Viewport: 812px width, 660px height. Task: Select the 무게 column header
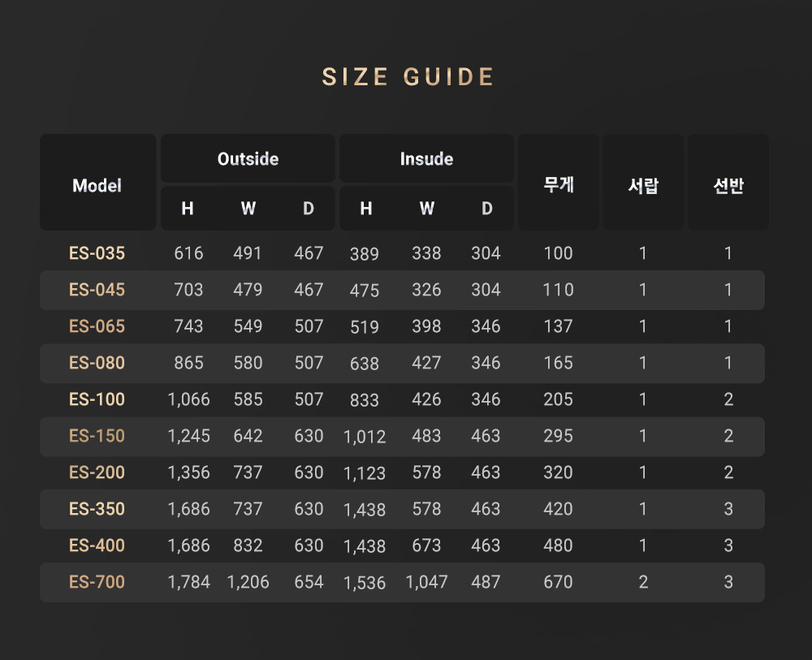559,184
